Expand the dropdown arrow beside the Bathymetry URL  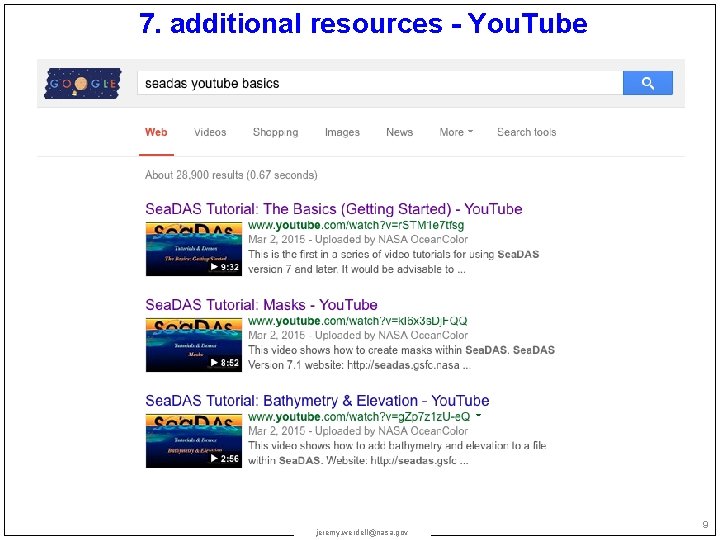tap(478, 416)
